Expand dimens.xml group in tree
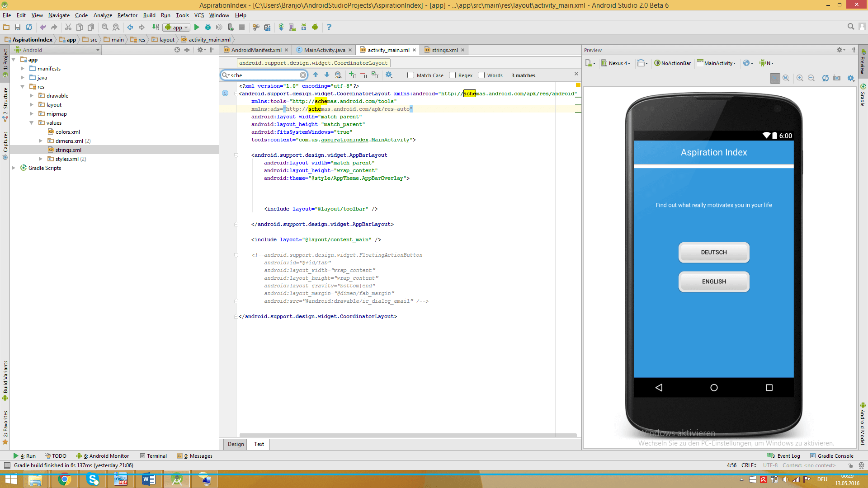868x488 pixels. 40,141
